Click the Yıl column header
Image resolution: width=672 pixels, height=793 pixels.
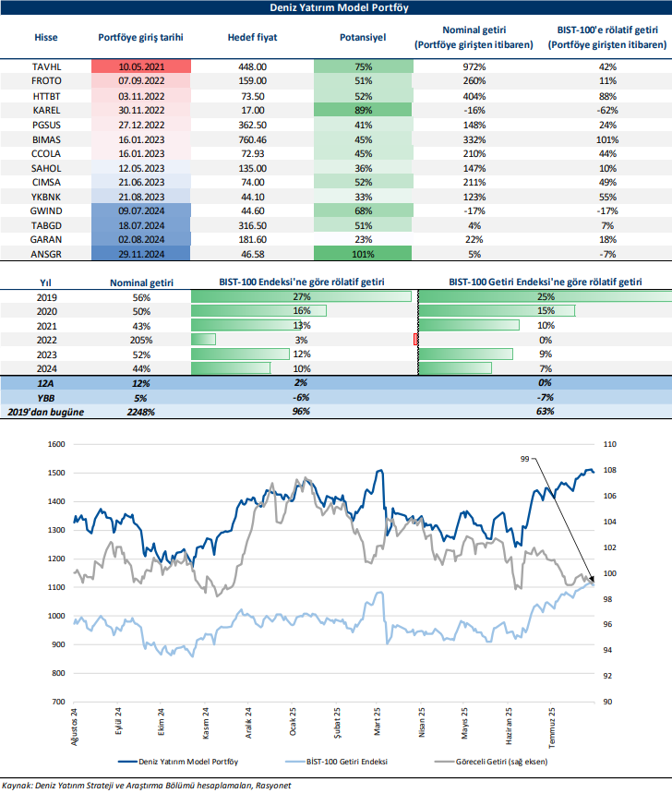46,282
